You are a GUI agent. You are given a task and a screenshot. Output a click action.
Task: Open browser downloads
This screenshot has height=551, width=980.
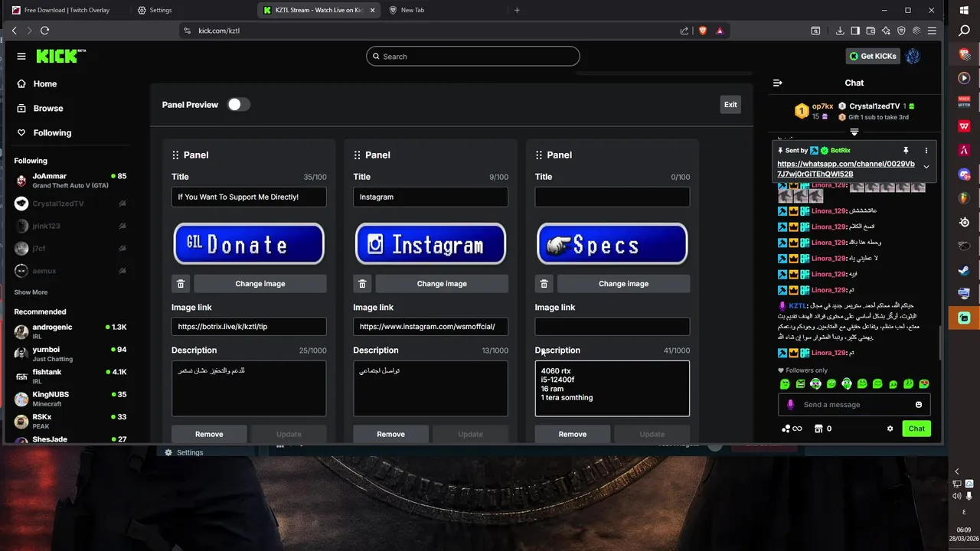tap(840, 31)
